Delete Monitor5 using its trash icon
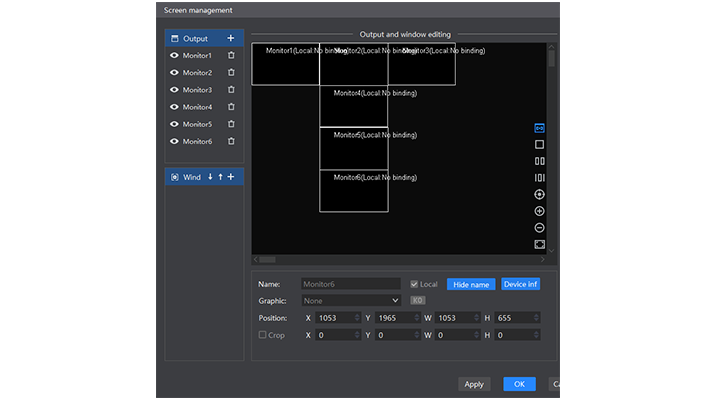This screenshot has width=715, height=399. click(231, 124)
